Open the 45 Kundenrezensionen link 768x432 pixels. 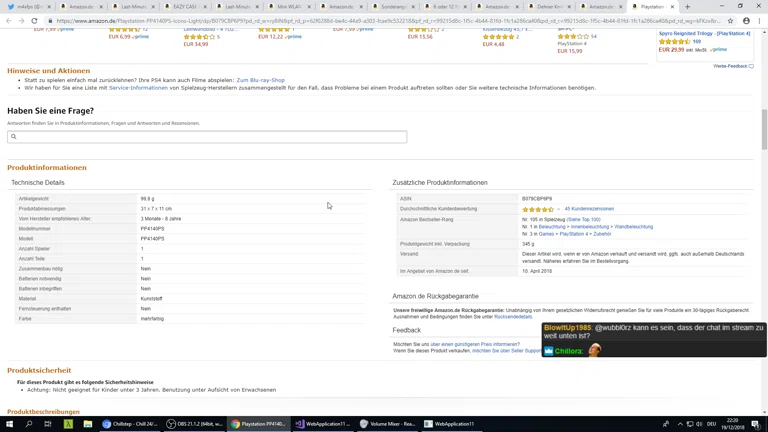coord(589,209)
